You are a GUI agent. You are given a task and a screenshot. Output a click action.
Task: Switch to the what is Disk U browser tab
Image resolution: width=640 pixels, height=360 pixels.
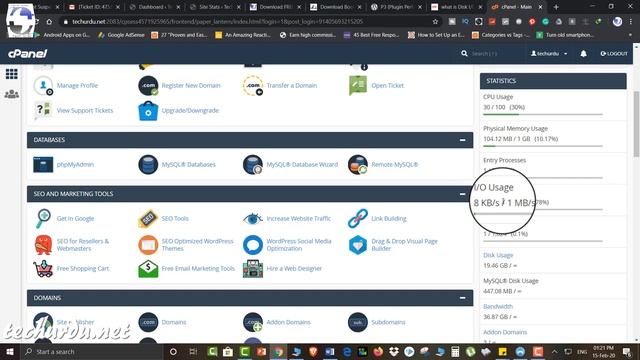tap(456, 7)
